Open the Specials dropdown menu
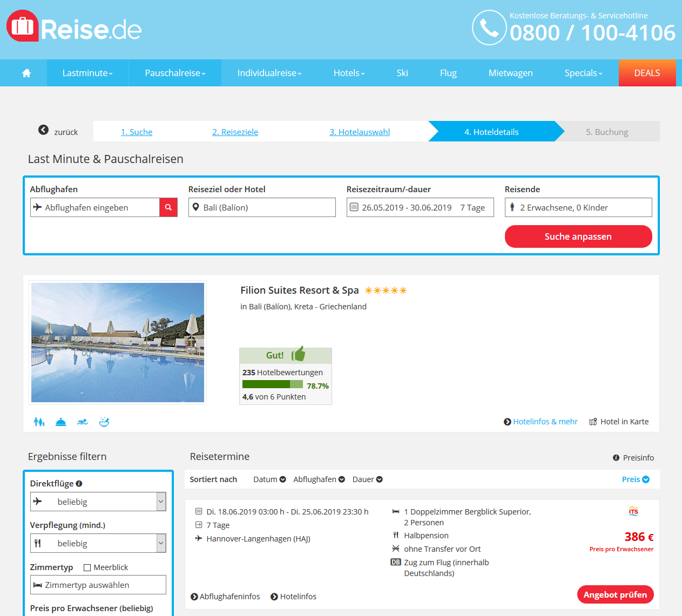 coord(583,73)
